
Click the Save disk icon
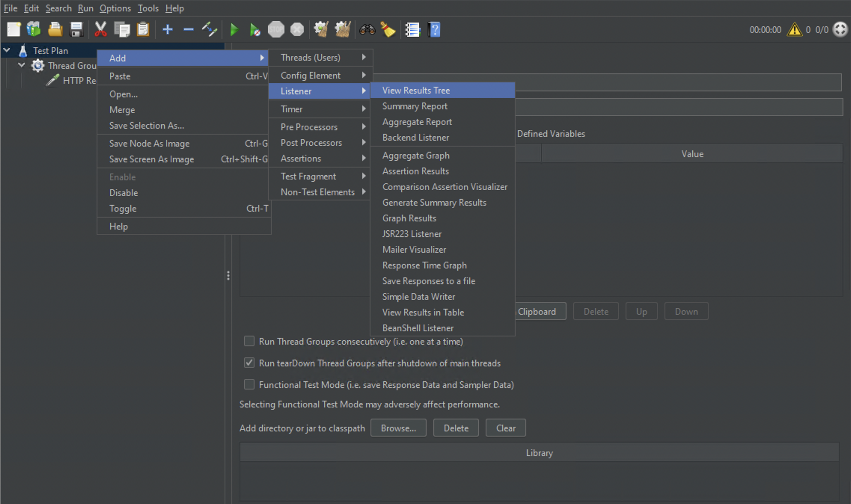(x=76, y=30)
